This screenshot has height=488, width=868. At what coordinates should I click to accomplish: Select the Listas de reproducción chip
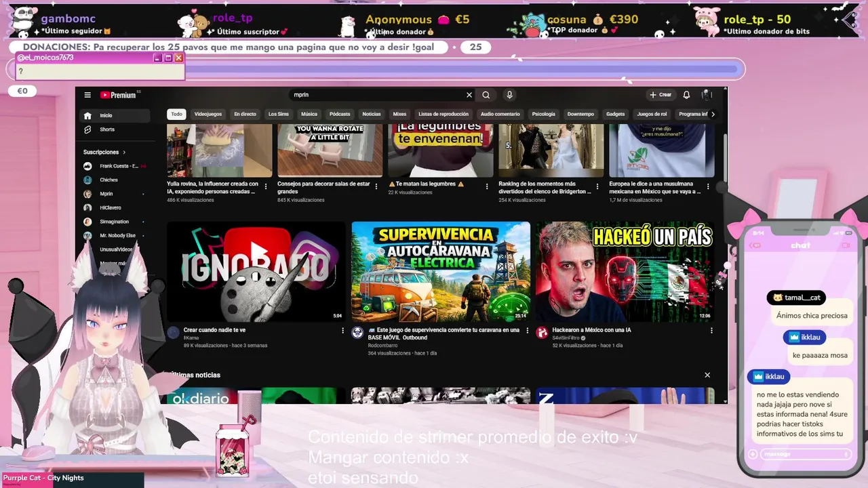point(443,114)
